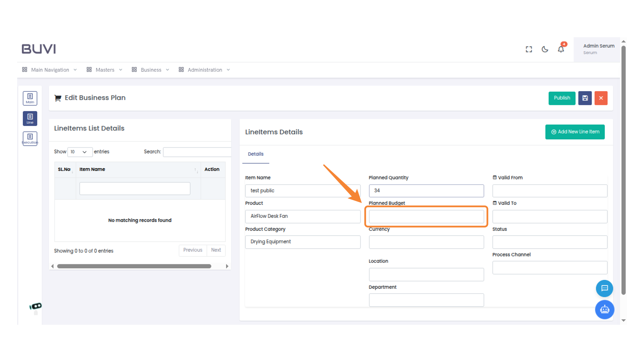Switch to the Details tab
The height and width of the screenshot is (362, 644).
pos(256,154)
